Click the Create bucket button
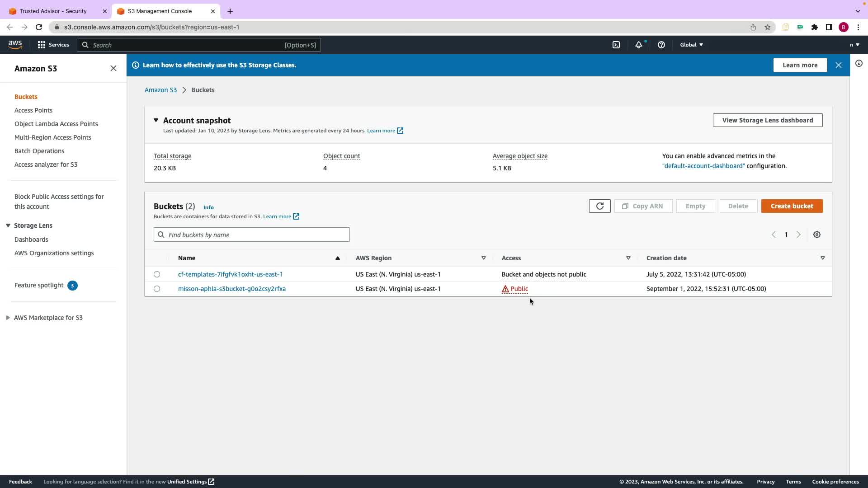 point(792,206)
